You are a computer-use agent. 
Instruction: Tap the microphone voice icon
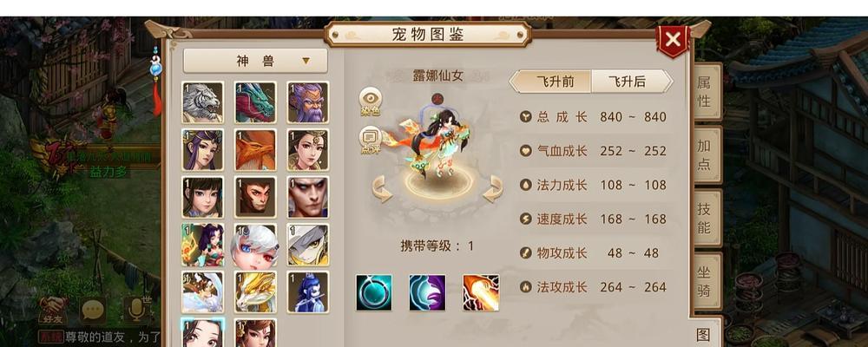point(136,310)
